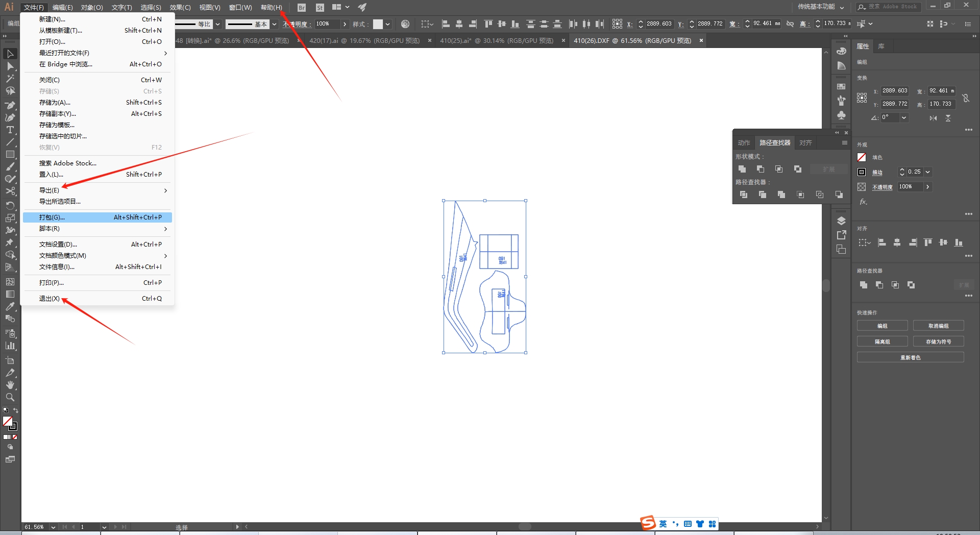Select the Type tool in toolbar

tap(10, 130)
